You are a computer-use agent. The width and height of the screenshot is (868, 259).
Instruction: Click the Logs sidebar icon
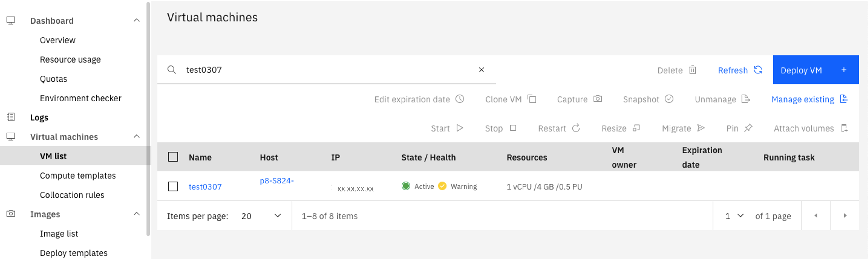pyautogui.click(x=11, y=117)
